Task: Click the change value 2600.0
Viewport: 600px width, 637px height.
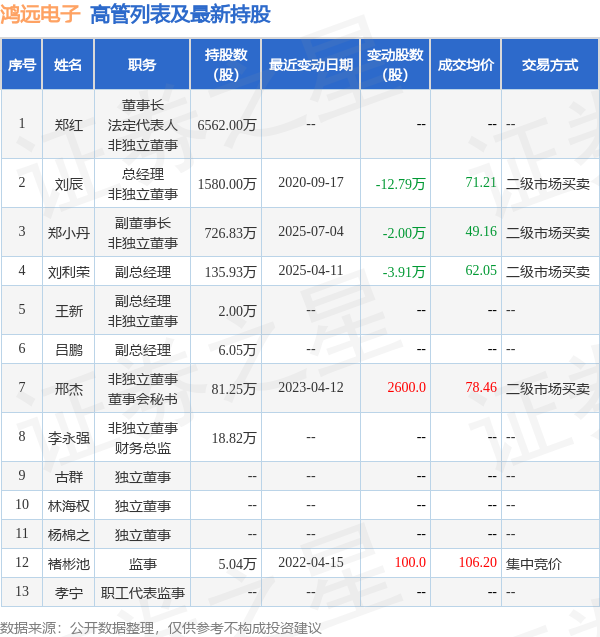Action: (406, 387)
